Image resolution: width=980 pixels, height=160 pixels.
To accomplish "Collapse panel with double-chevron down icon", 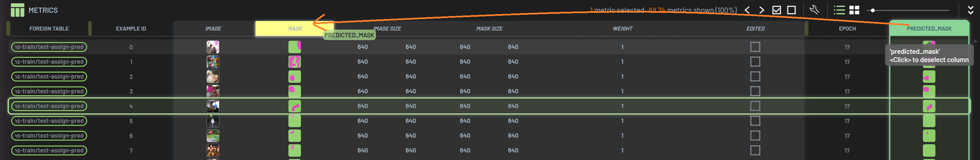I will click(x=970, y=10).
